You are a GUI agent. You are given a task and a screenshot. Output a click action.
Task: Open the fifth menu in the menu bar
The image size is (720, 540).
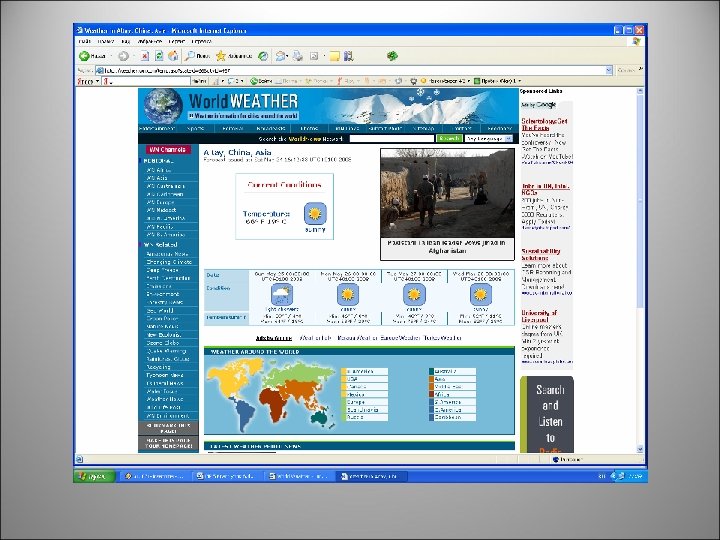click(x=176, y=41)
